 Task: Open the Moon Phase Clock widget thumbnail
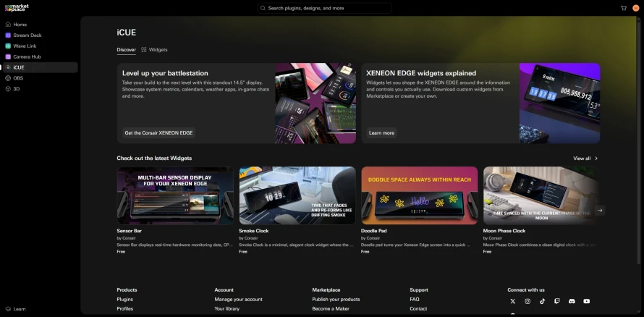pos(541,195)
